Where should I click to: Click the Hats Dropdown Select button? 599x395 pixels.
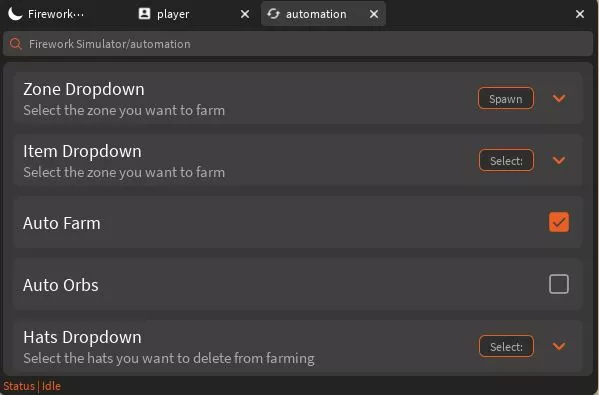coord(507,346)
